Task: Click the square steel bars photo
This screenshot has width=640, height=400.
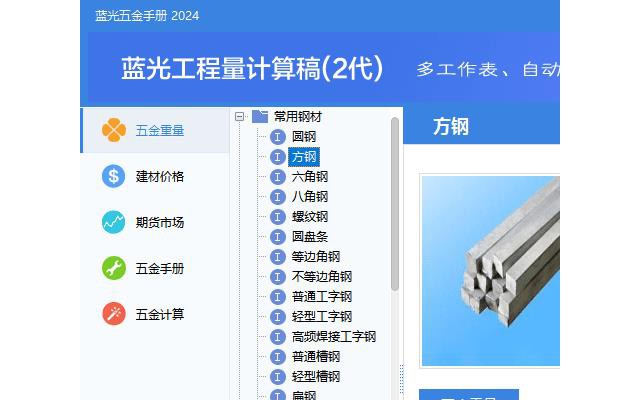Action: [x=491, y=271]
